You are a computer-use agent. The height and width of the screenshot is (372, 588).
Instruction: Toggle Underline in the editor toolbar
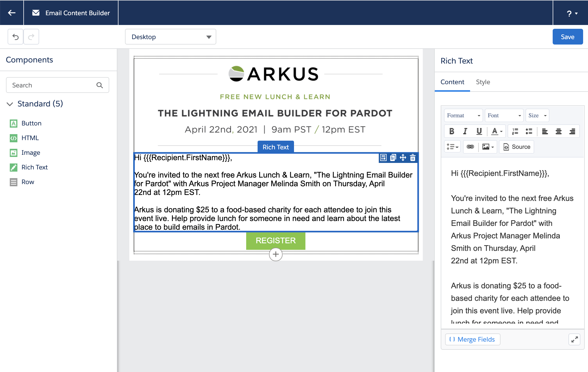[x=479, y=131]
